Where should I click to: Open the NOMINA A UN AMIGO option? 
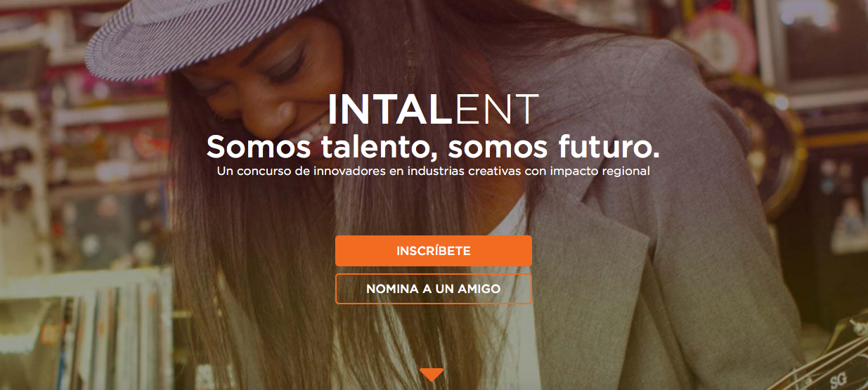(x=433, y=289)
